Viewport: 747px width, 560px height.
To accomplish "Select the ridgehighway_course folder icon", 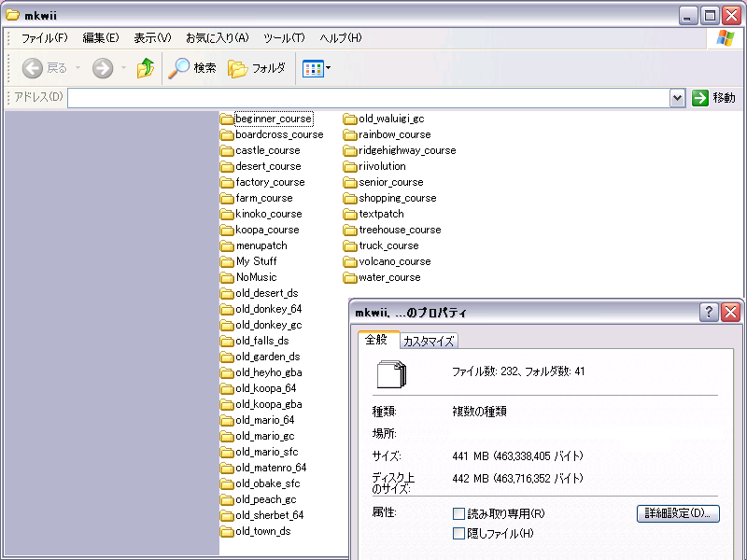I will point(350,151).
